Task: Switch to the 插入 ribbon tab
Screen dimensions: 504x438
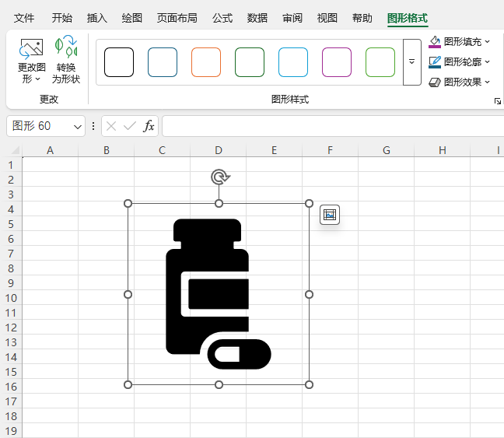Action: 97,18
